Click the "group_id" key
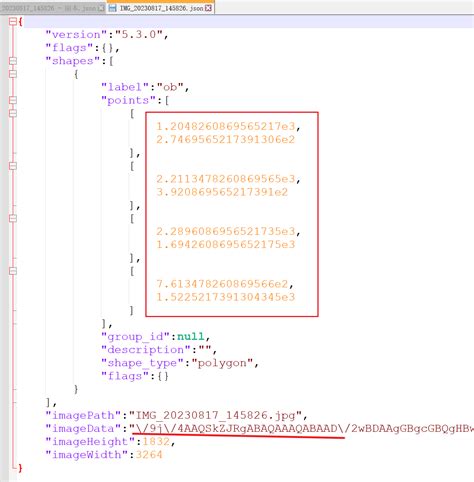474x482 pixels. [x=135, y=336]
